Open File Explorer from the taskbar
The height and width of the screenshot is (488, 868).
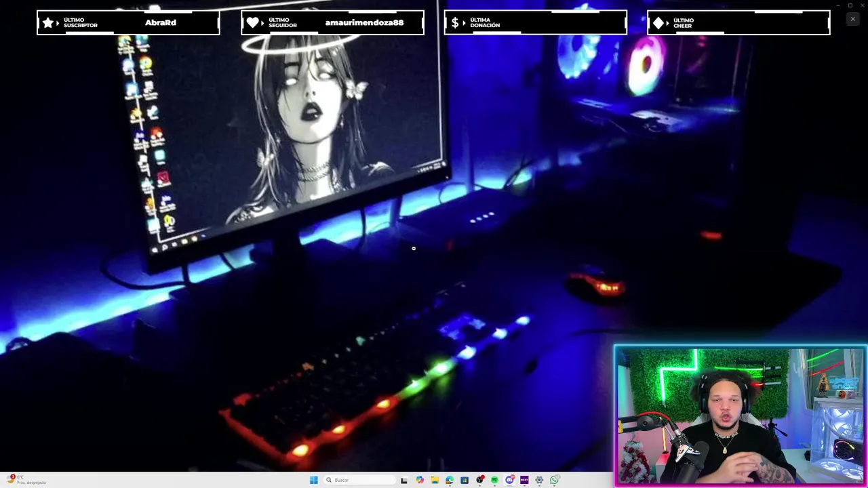point(435,480)
